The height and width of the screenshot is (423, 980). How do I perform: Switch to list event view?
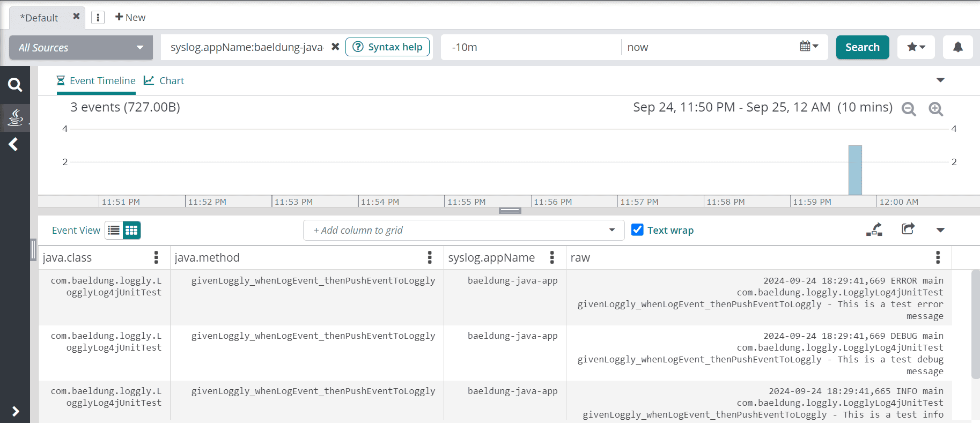114,231
